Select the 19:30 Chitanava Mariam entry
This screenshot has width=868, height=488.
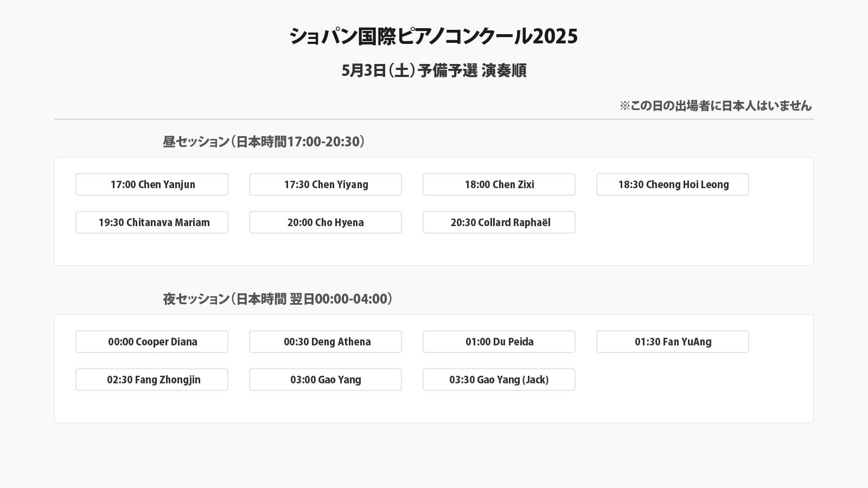coord(152,222)
